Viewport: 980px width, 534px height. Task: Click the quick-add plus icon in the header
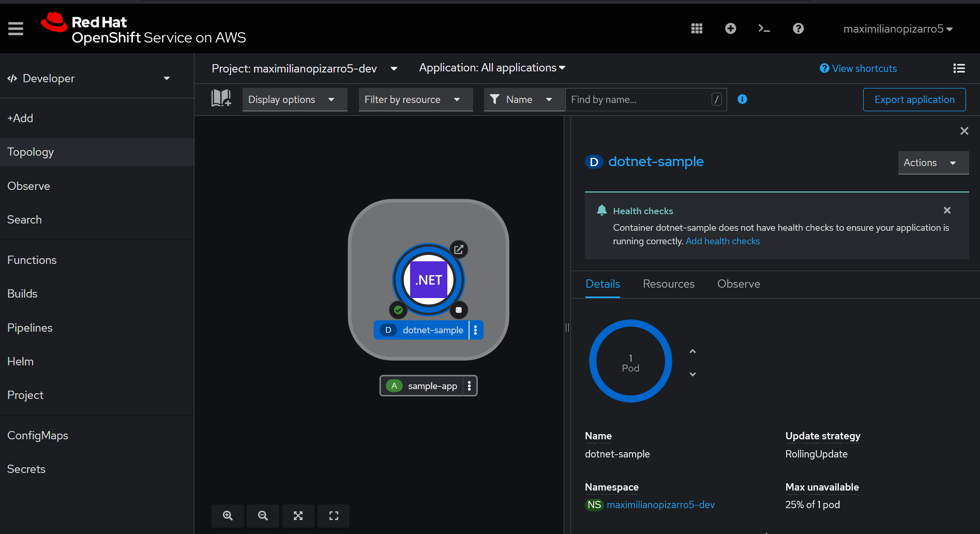730,28
